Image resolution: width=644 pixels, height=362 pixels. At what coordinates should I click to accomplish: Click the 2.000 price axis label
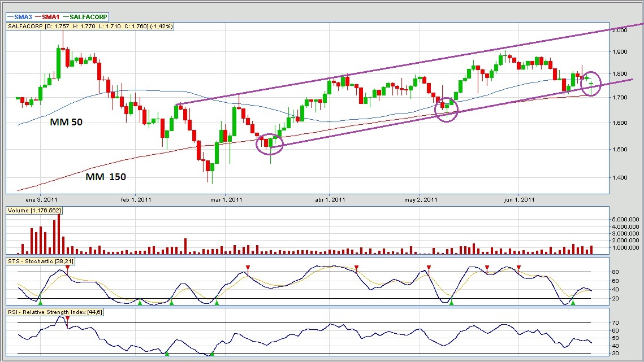point(620,30)
